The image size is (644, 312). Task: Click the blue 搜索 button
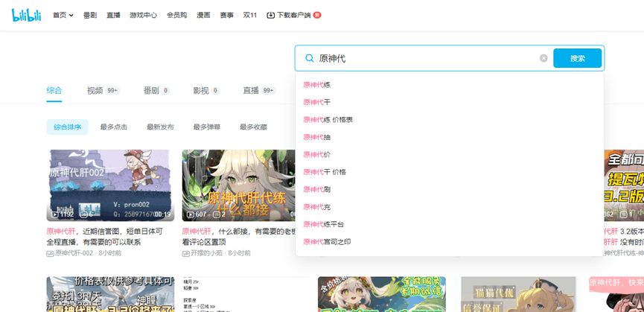coord(578,58)
